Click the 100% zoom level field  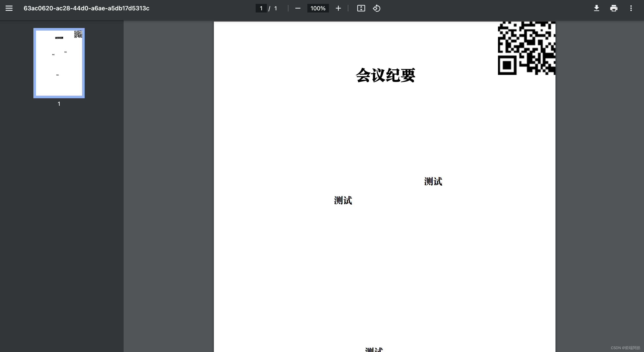[318, 8]
